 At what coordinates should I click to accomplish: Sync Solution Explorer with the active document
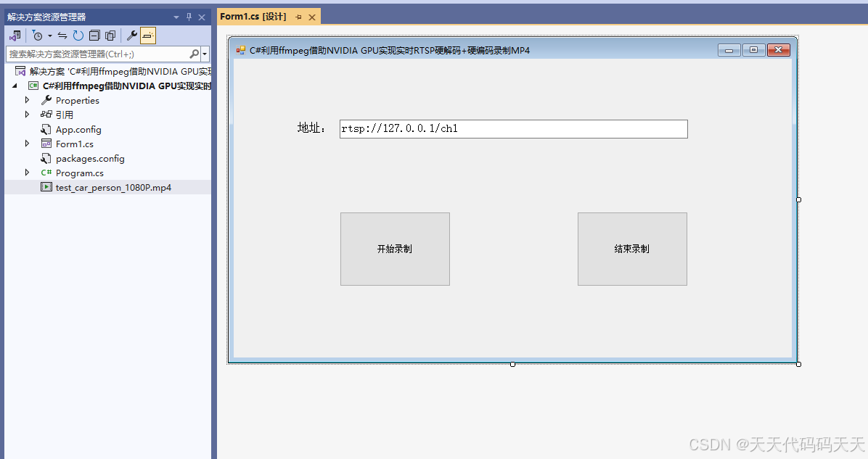click(x=62, y=36)
